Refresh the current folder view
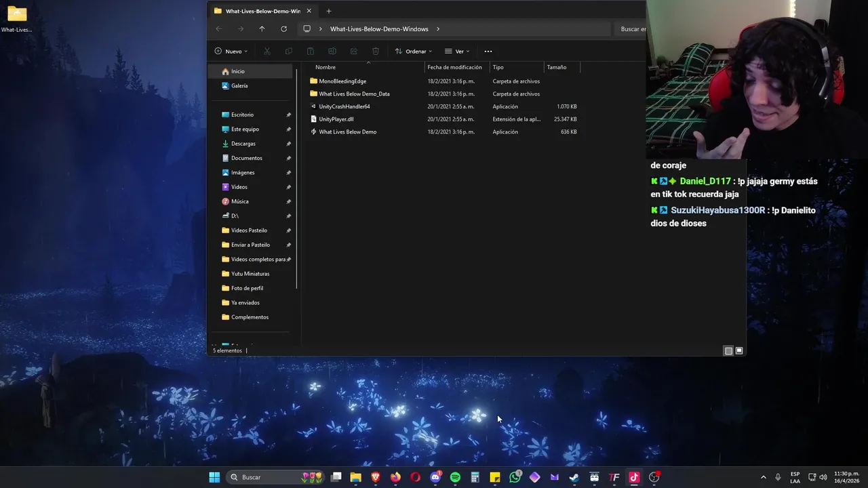This screenshot has height=488, width=868. click(x=283, y=29)
